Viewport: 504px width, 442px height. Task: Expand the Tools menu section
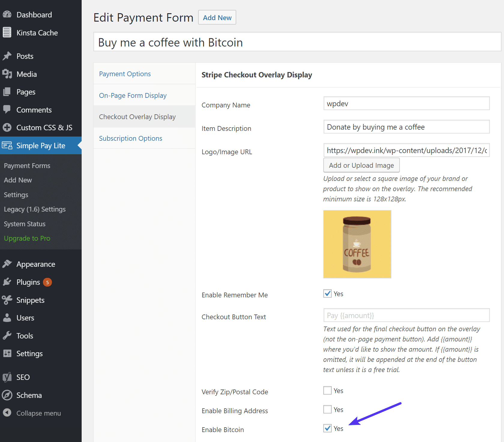25,335
